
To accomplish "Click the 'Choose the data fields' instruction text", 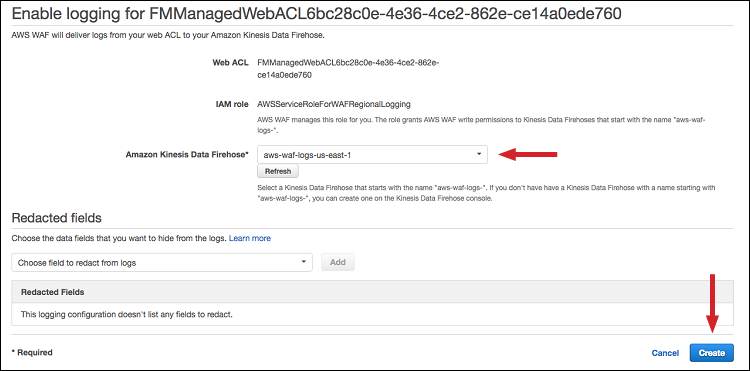I will [119, 238].
